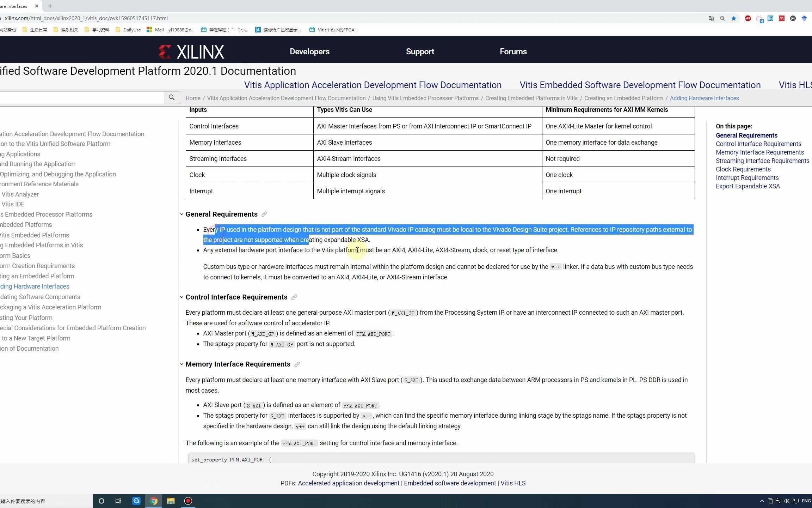
Task: Click the General Requirements anchor link
Action: [265, 214]
